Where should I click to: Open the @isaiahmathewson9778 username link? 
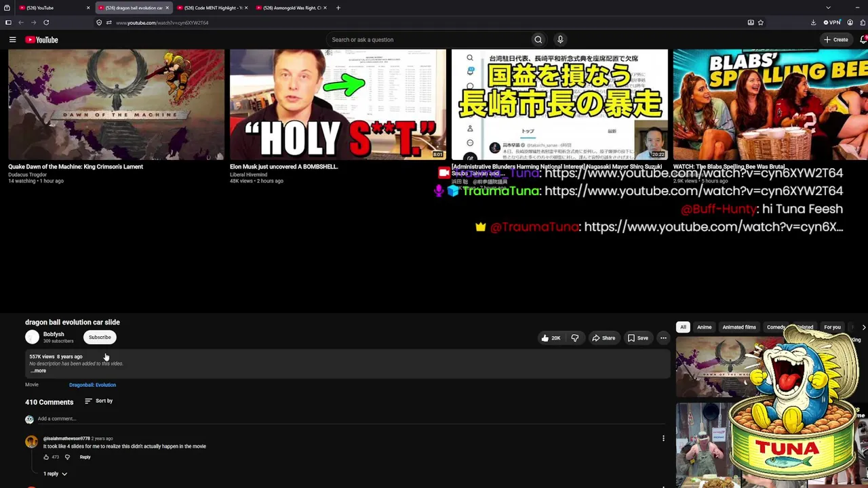(66, 439)
